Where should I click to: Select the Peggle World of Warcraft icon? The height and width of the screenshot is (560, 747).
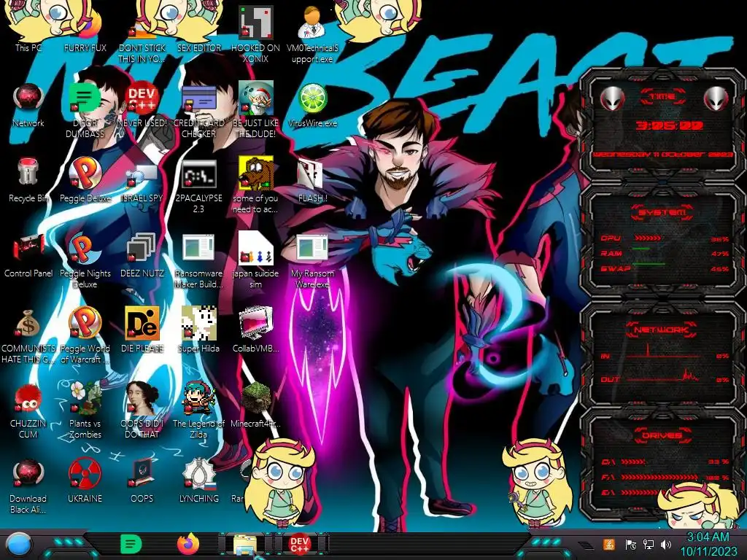click(85, 335)
